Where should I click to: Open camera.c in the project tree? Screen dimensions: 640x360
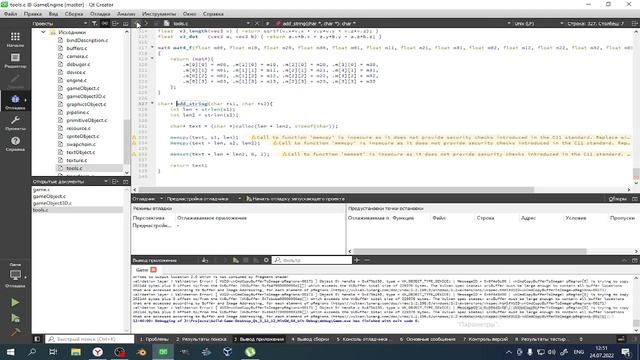77,56
